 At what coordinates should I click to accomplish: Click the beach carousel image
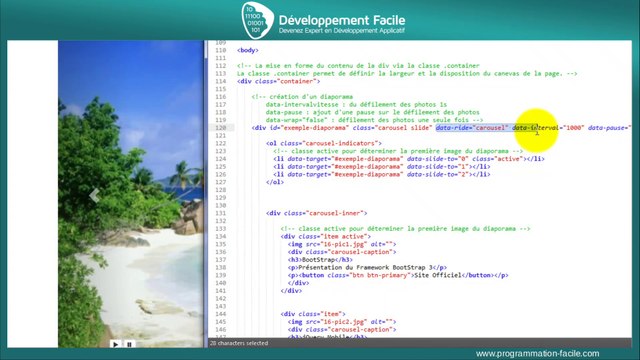131,194
